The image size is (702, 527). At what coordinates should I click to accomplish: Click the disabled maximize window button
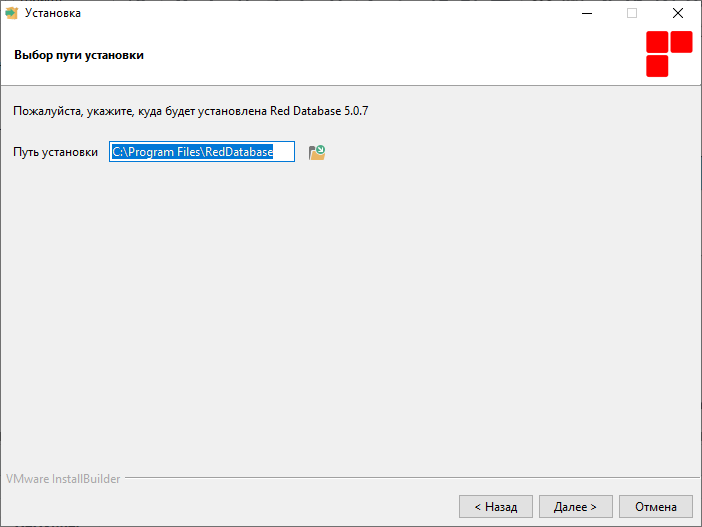click(x=632, y=13)
